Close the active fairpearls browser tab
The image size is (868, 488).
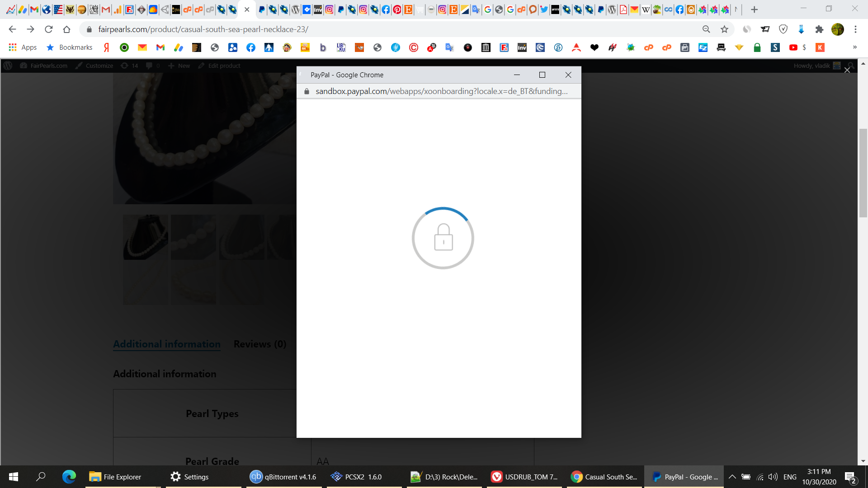click(247, 9)
